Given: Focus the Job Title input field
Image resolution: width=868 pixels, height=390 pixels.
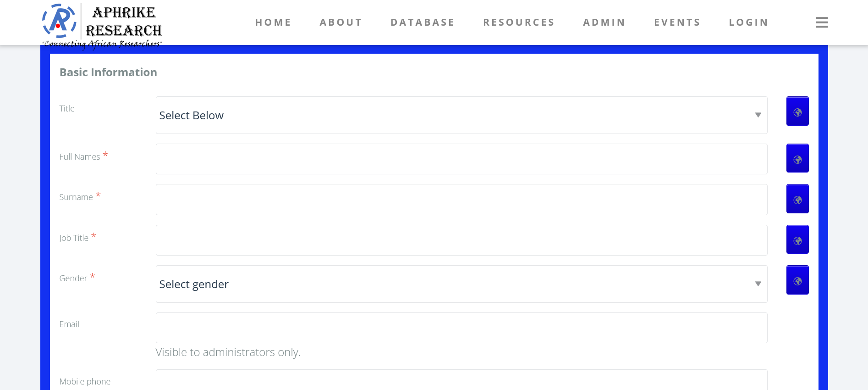Looking at the screenshot, I should coord(461,240).
